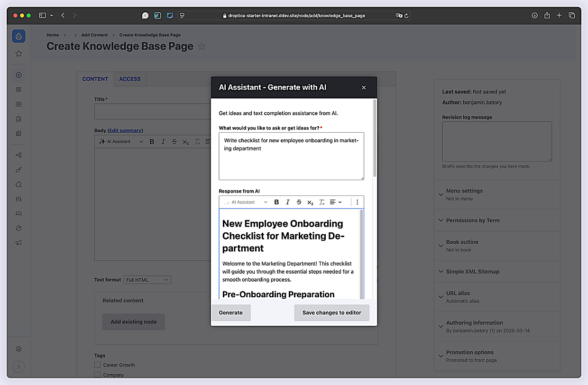Click the Revision log message text area
The image size is (588, 385).
[x=497, y=141]
